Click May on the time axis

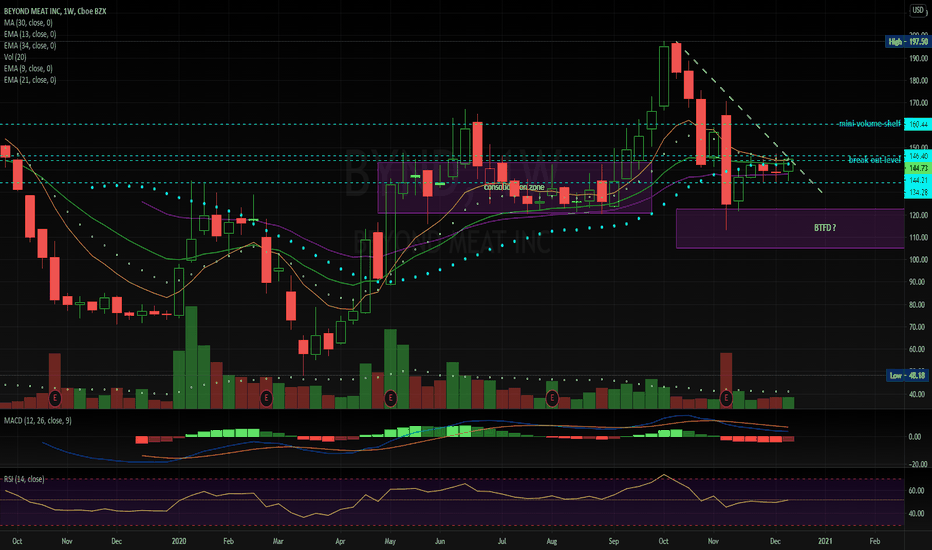click(390, 541)
